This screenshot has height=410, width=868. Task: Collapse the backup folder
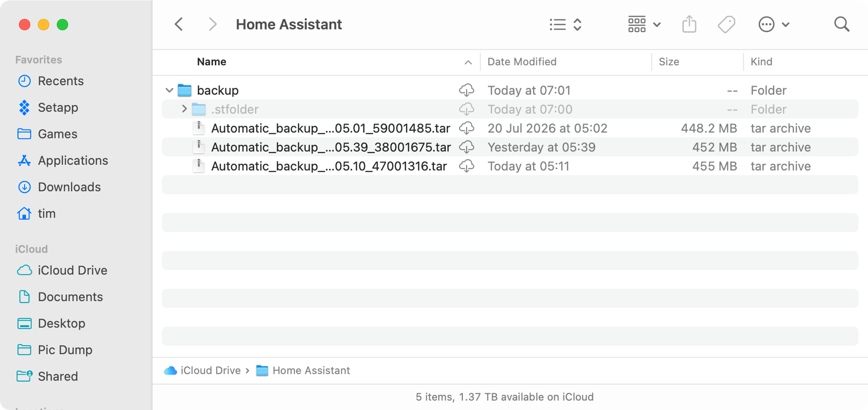click(x=169, y=91)
